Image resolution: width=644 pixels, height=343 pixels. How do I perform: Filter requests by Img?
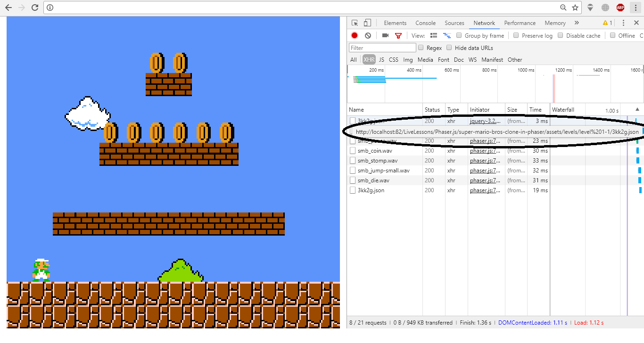(x=408, y=60)
